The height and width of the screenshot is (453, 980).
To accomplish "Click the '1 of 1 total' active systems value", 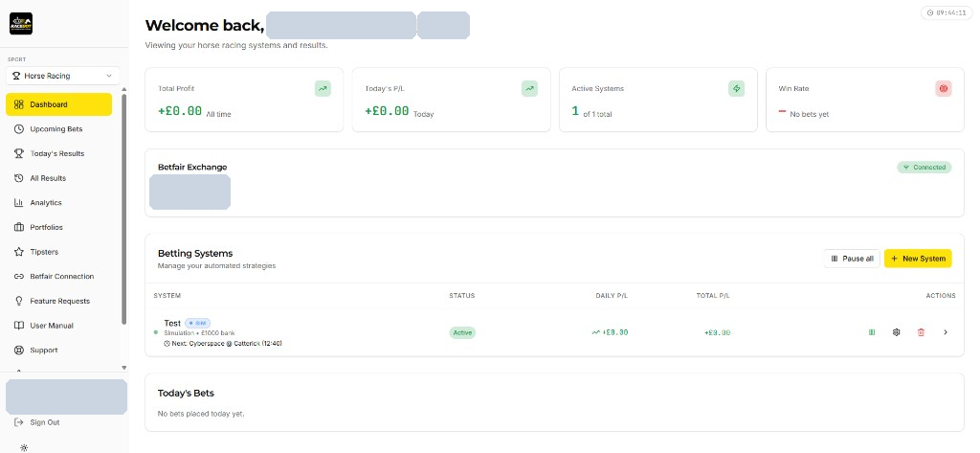I will point(591,113).
